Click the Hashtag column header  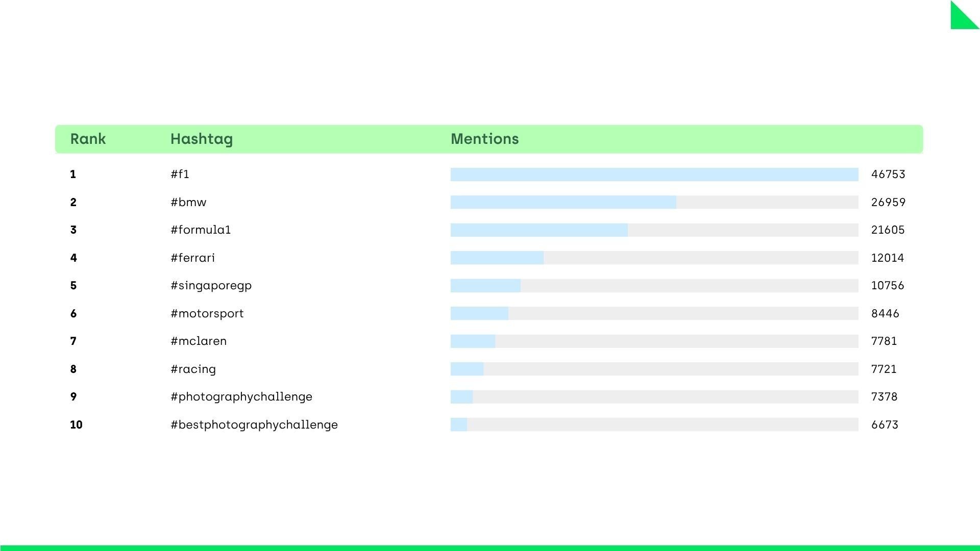[x=201, y=139]
